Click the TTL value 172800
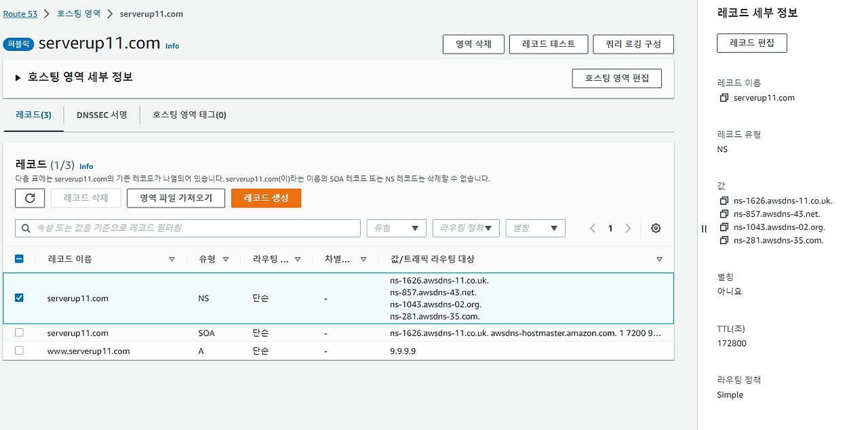Screen dimensions: 868x430 click(732, 343)
